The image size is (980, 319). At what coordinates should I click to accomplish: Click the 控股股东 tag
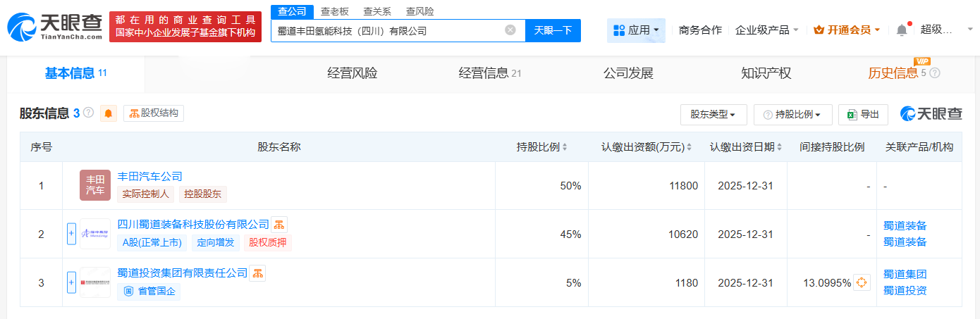[x=203, y=194]
